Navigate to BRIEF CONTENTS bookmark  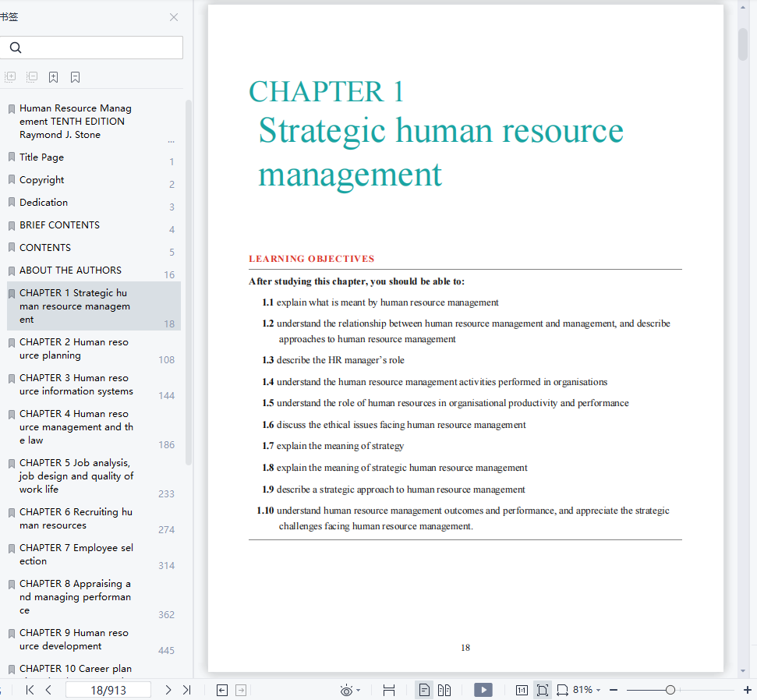(59, 225)
